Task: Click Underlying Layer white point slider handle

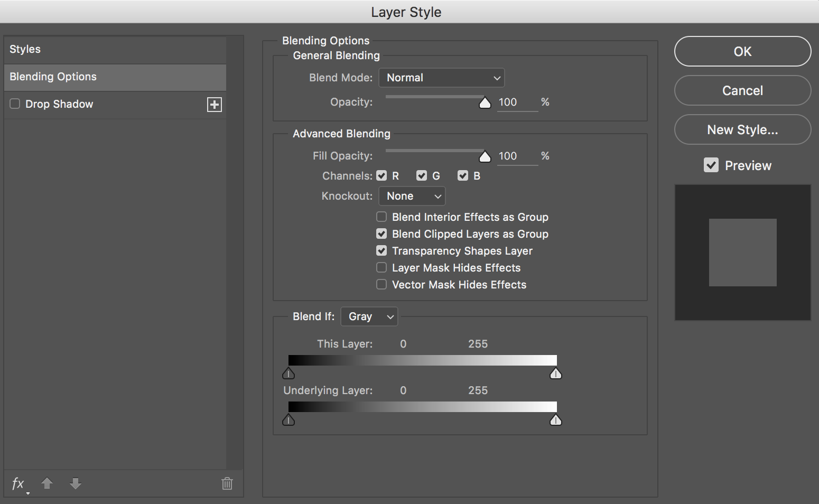Action: (x=556, y=420)
